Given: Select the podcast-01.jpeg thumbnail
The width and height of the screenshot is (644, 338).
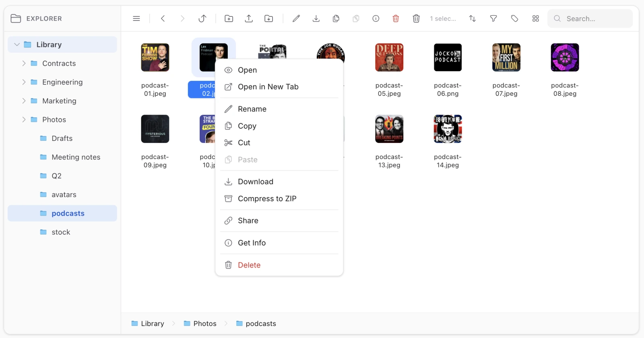Looking at the screenshot, I should pos(155,58).
